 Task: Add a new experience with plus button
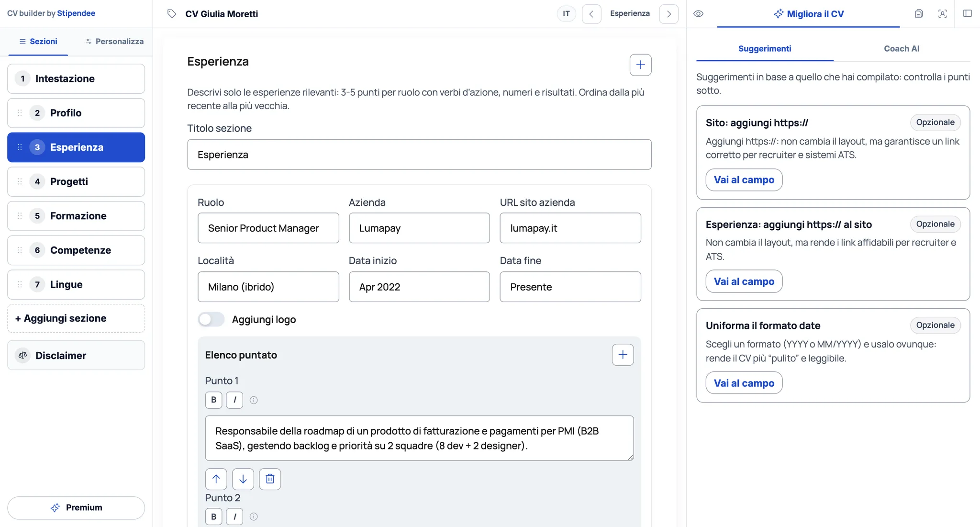click(x=640, y=65)
